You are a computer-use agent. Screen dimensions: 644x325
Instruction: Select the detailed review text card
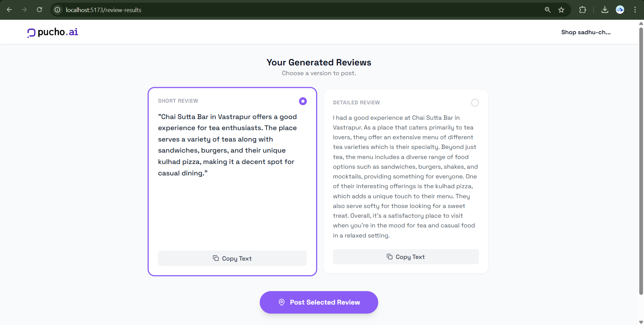(x=405, y=176)
